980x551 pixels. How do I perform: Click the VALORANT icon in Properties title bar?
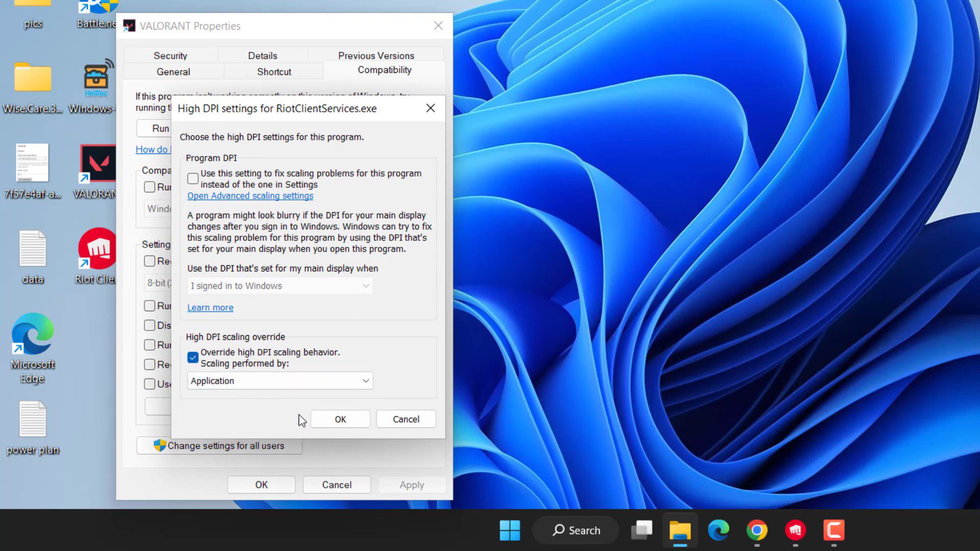click(129, 26)
